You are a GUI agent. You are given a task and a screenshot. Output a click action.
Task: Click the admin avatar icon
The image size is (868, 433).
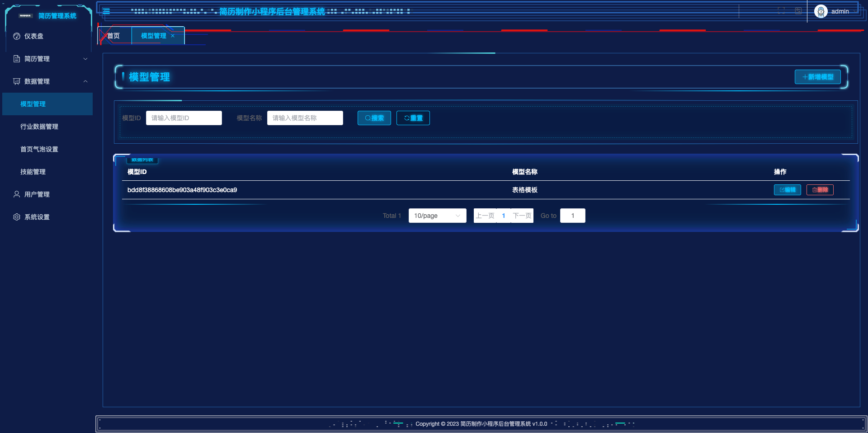click(820, 11)
